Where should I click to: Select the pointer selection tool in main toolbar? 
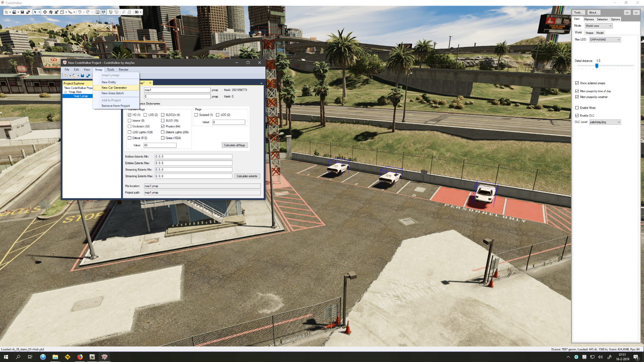point(35,12)
